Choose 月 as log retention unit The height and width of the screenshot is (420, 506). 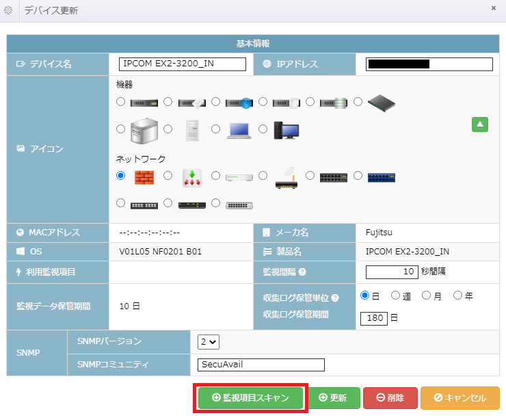point(426,296)
